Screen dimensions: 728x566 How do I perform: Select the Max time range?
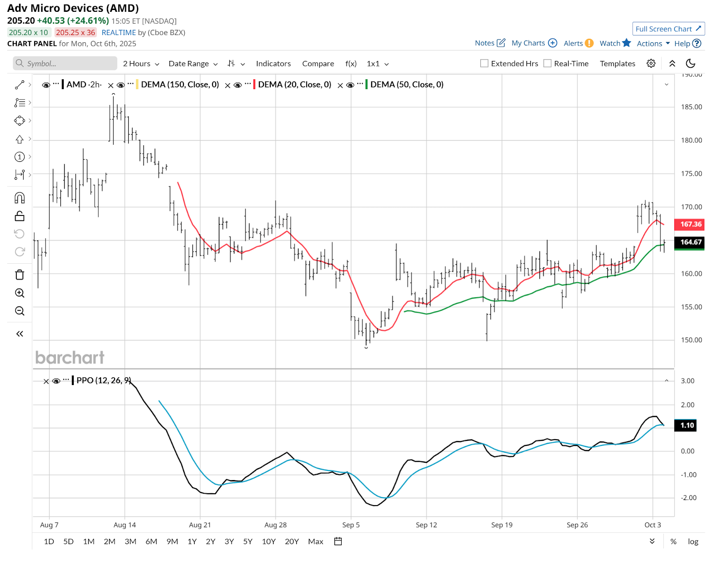click(x=316, y=541)
